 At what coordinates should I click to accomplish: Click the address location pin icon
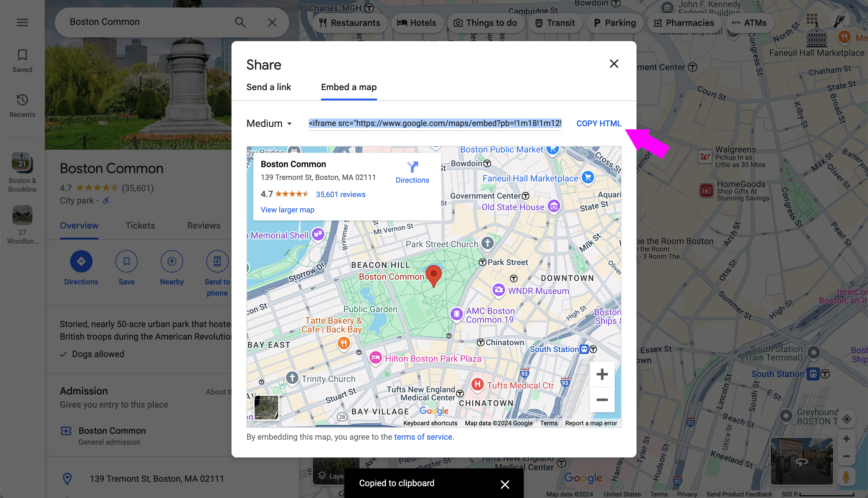coord(67,479)
